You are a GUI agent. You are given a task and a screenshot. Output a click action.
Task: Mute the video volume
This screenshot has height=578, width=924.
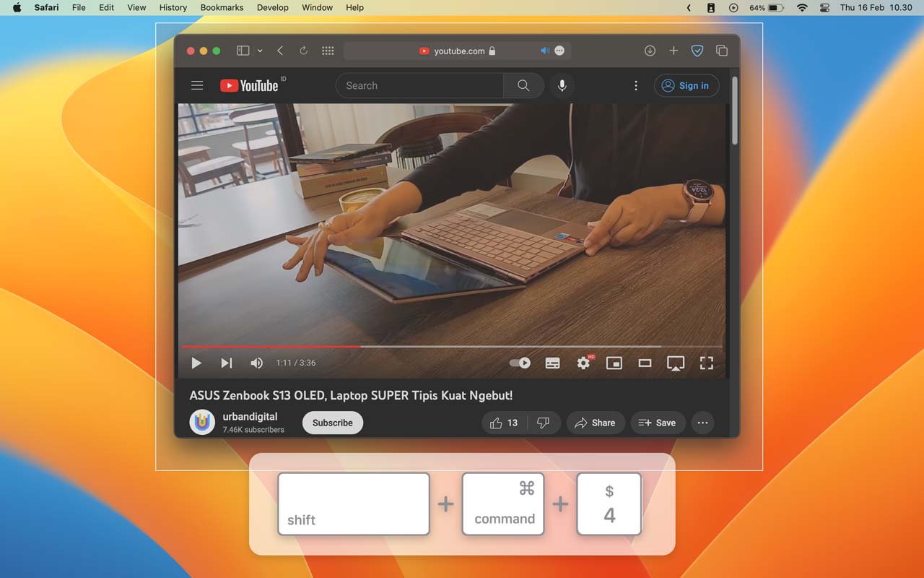256,363
